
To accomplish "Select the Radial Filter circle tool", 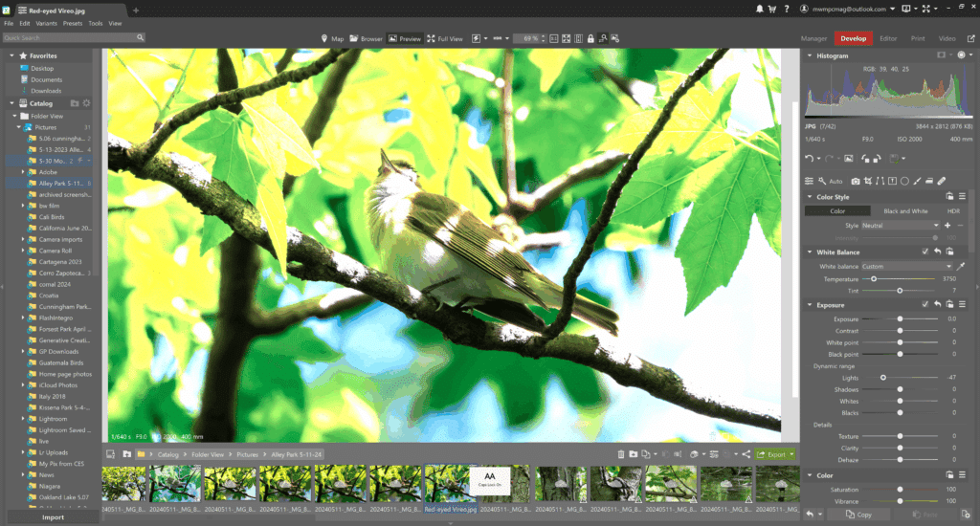I will [x=904, y=181].
